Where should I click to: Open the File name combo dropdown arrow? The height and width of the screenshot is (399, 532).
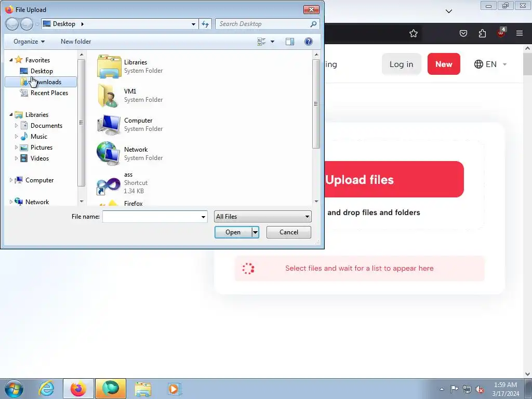point(203,217)
